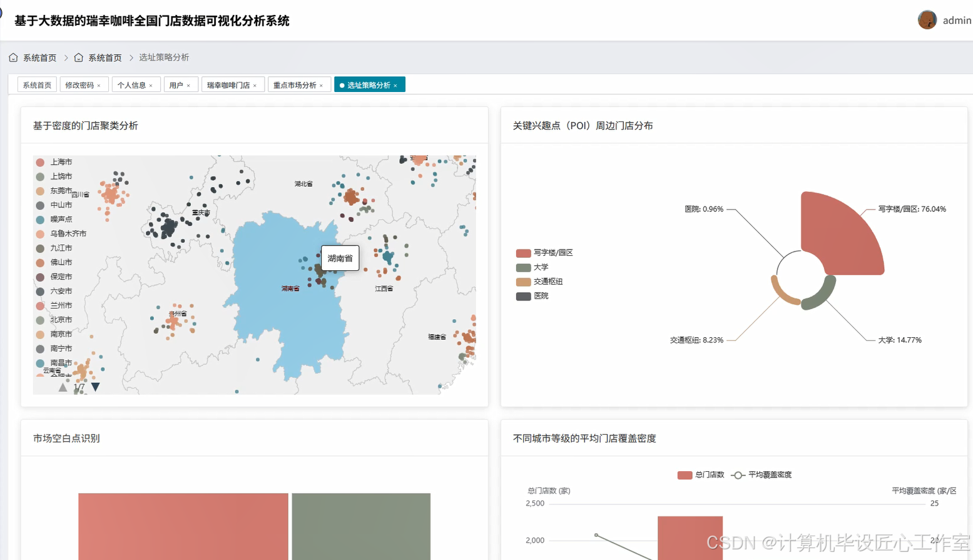
Task: Toggle 交通枢纽 legend in POI chart
Action: click(x=539, y=282)
